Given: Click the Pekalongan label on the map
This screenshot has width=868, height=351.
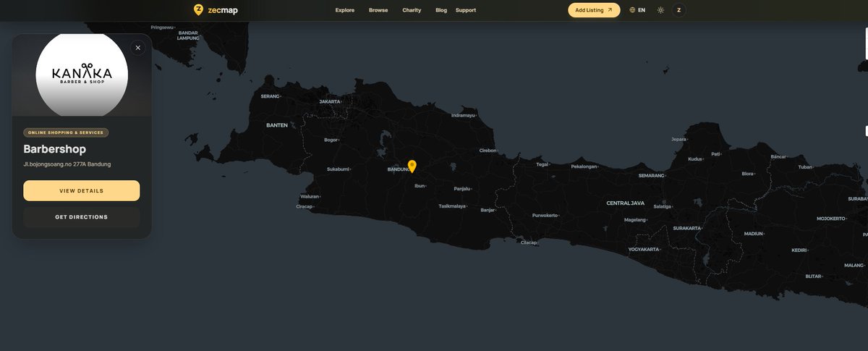Looking at the screenshot, I should click(584, 166).
